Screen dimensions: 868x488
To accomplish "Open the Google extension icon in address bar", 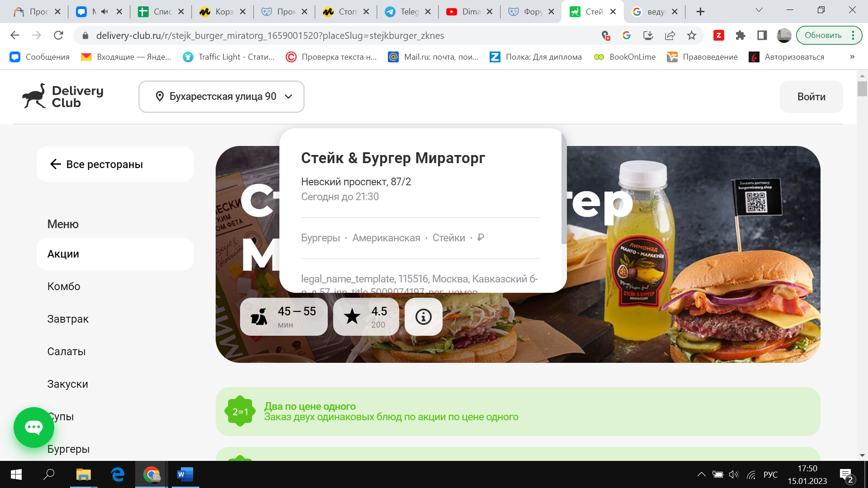I will [627, 35].
